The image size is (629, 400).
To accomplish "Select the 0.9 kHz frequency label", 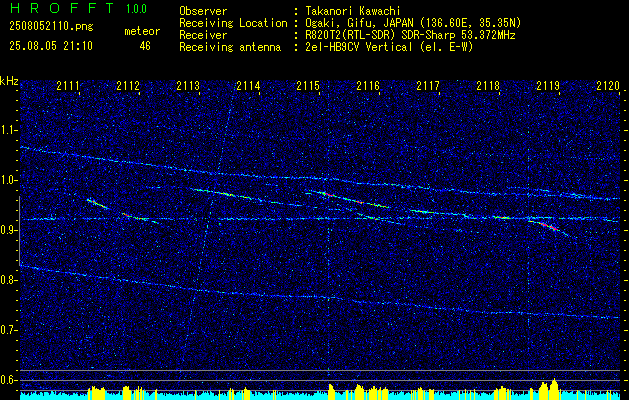I will click(x=8, y=230).
